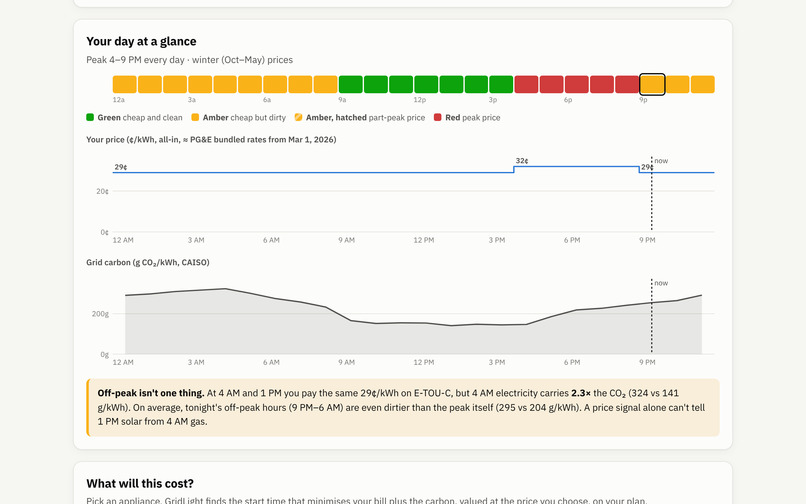Click the 'What will this cost?' heading
The width and height of the screenshot is (806, 504).
[x=140, y=483]
